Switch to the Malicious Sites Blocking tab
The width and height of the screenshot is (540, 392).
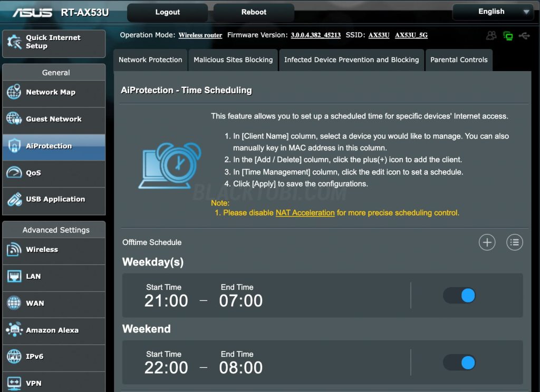[x=233, y=60]
